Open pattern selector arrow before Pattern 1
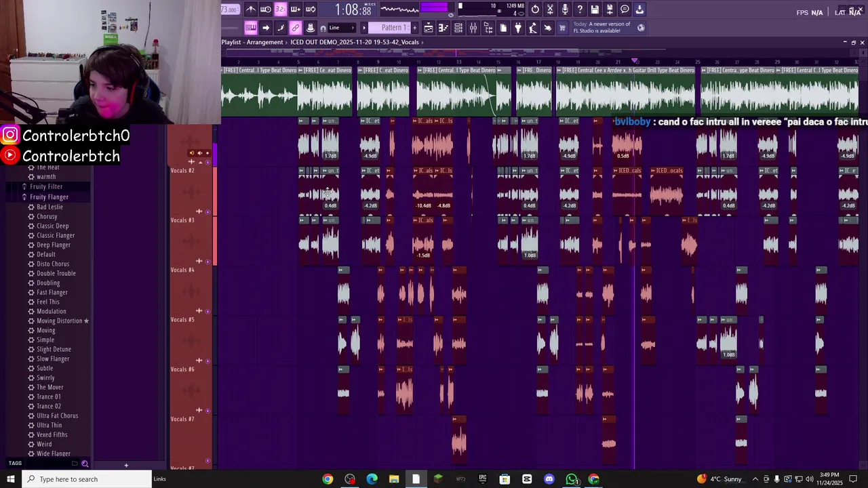 tap(364, 28)
